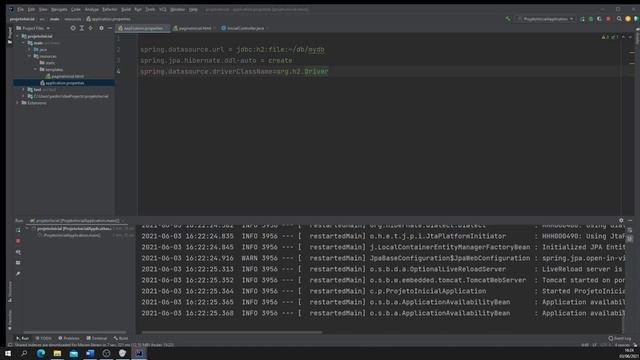Screen dimensions: 640x360
Task: Click the layout icon in Run panel sidebar
Action: click(x=18, y=263)
